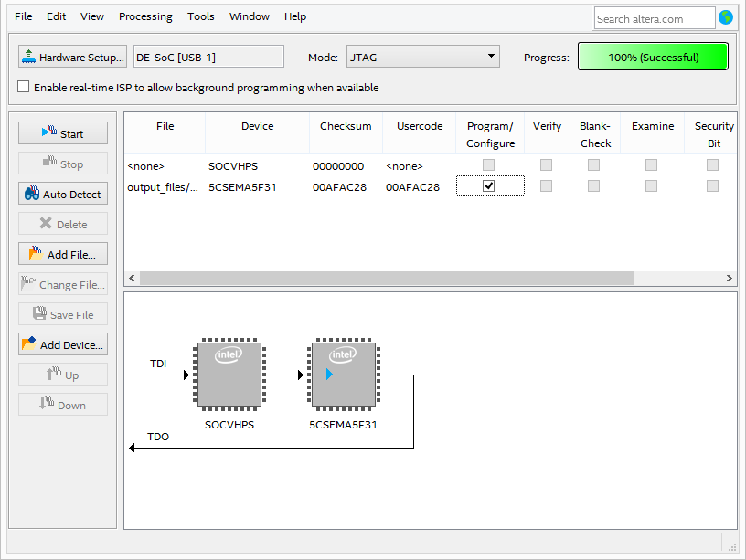The height and width of the screenshot is (560, 746).
Task: Toggle Blank-Check for 5CSEMA5F31 row
Action: tap(593, 185)
